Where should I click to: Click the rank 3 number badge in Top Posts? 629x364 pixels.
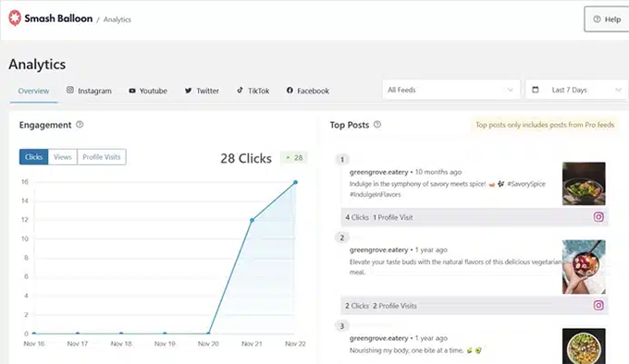pyautogui.click(x=342, y=326)
